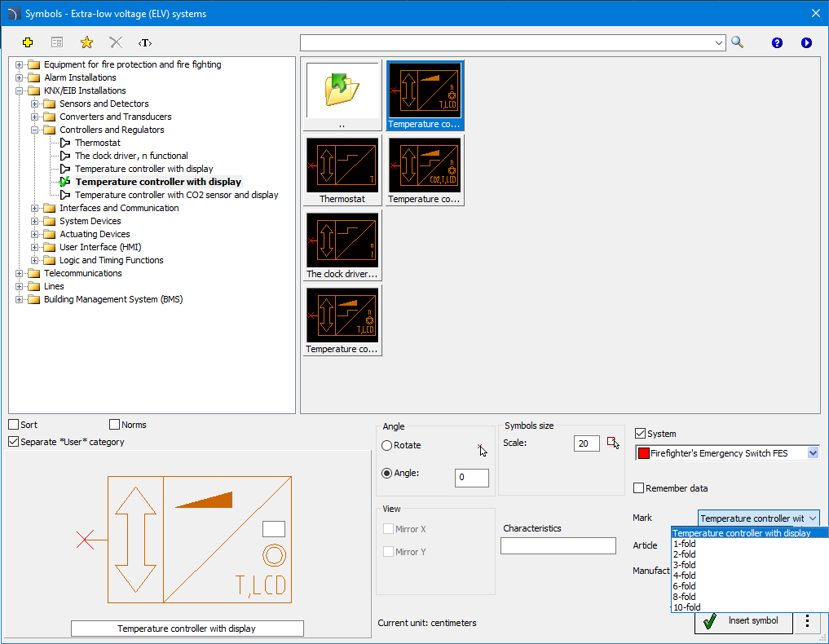
Task: Click the text tag T icon
Action: [145, 43]
